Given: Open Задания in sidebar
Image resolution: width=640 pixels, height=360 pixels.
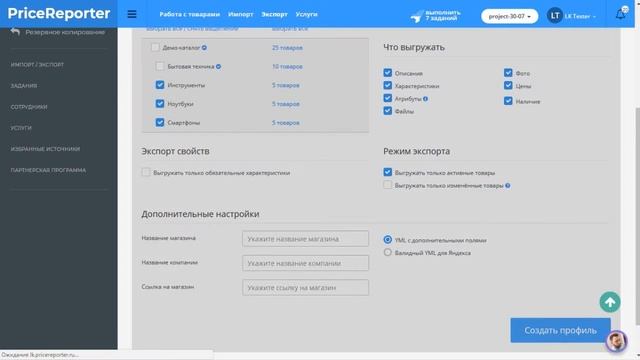Looking at the screenshot, I should tap(24, 86).
